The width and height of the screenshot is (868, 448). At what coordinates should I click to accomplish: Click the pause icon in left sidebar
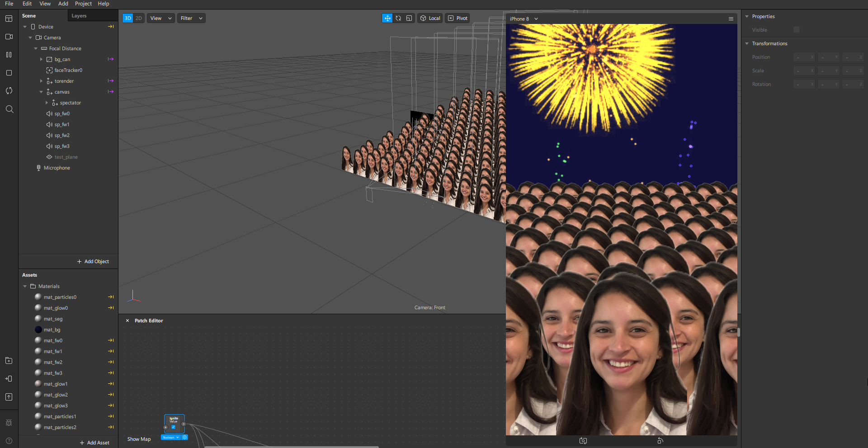(9, 55)
